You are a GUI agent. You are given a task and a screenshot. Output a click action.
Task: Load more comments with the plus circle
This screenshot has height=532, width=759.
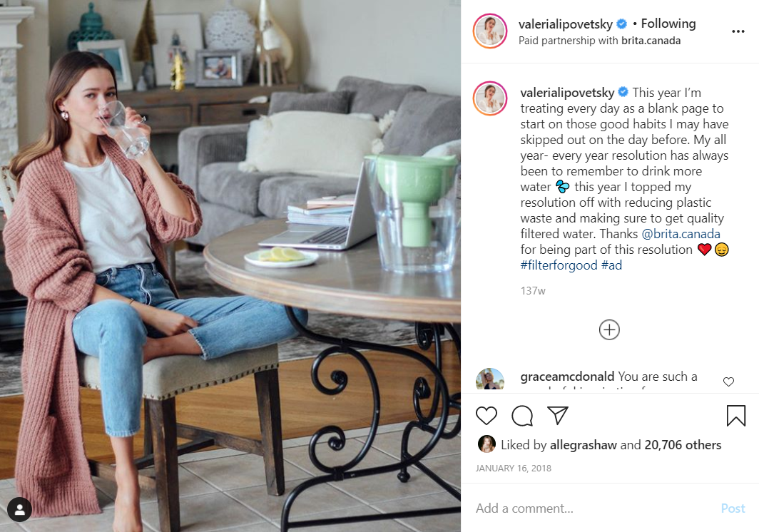click(x=609, y=329)
